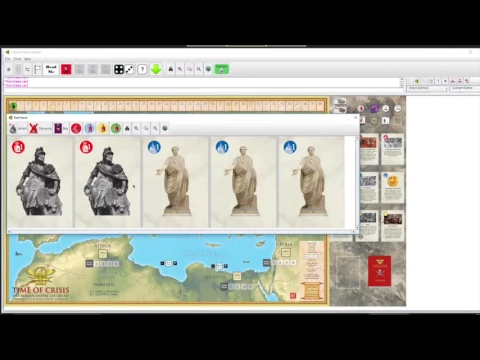Click the vertical scrollbar of Red Hand window

pos(357,182)
